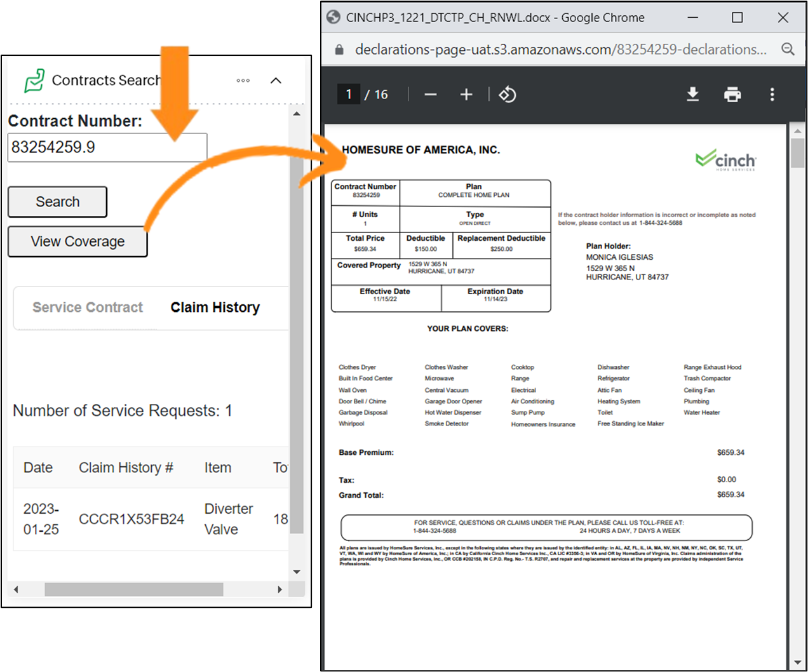Click the PDF viewer scrollbar down arrow

pos(798,663)
